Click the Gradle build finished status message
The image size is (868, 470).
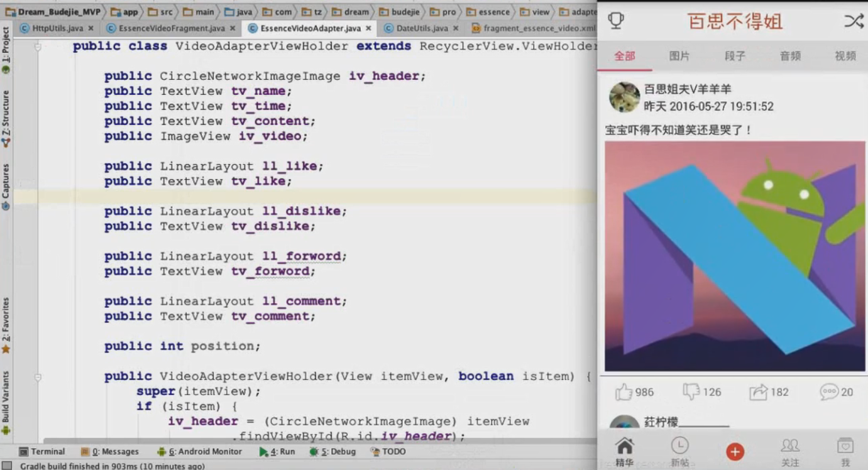point(112,466)
